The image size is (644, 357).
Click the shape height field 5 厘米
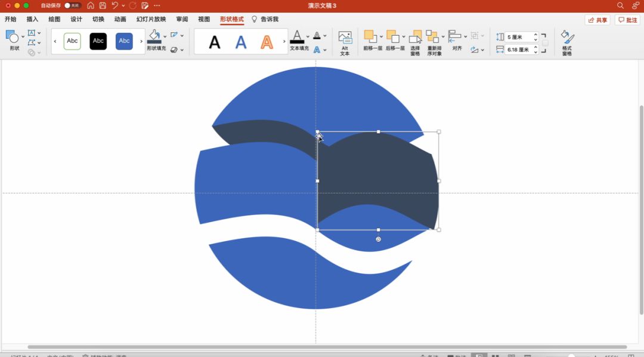tap(518, 37)
